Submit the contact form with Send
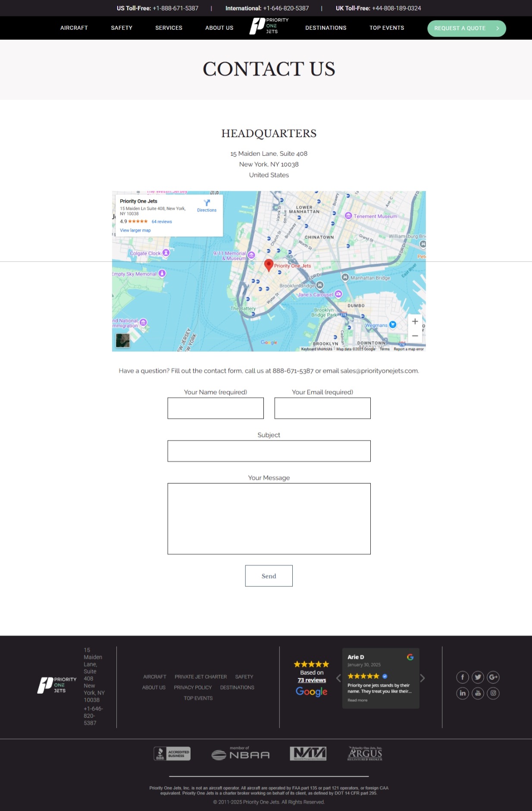Viewport: 532px width, 811px height. click(269, 576)
